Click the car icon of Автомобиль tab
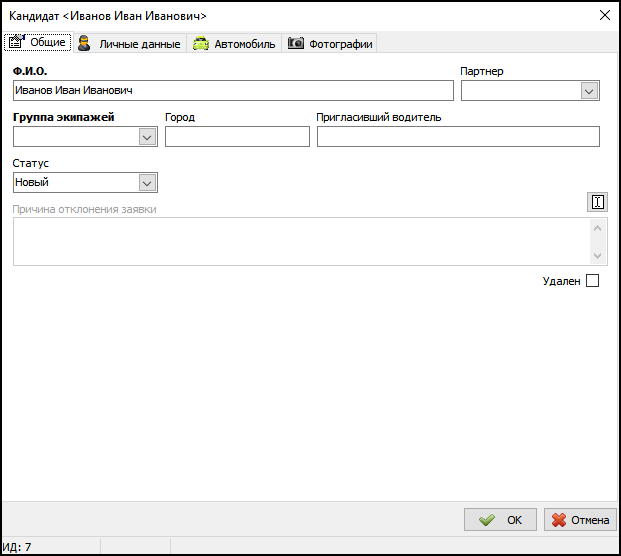Image resolution: width=621 pixels, height=556 pixels. tap(201, 43)
